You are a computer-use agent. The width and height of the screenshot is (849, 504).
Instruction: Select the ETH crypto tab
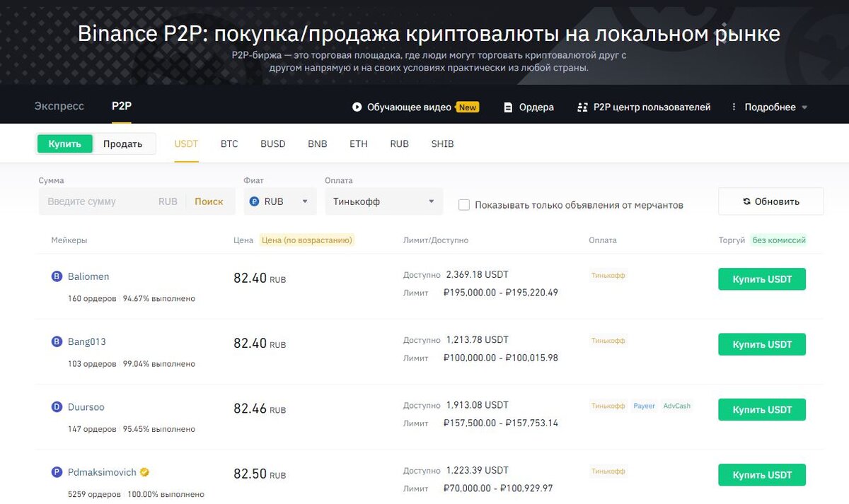(359, 143)
